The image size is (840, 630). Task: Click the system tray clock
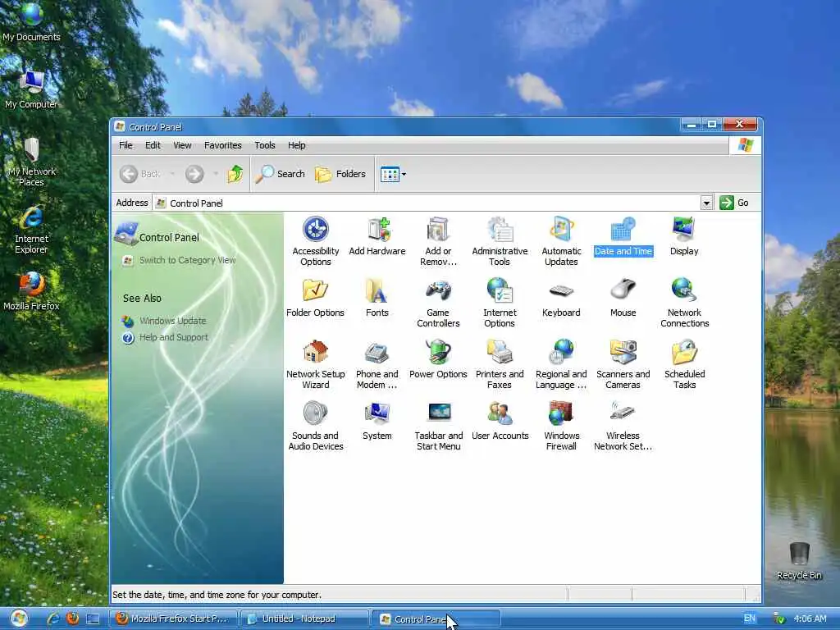pos(810,619)
